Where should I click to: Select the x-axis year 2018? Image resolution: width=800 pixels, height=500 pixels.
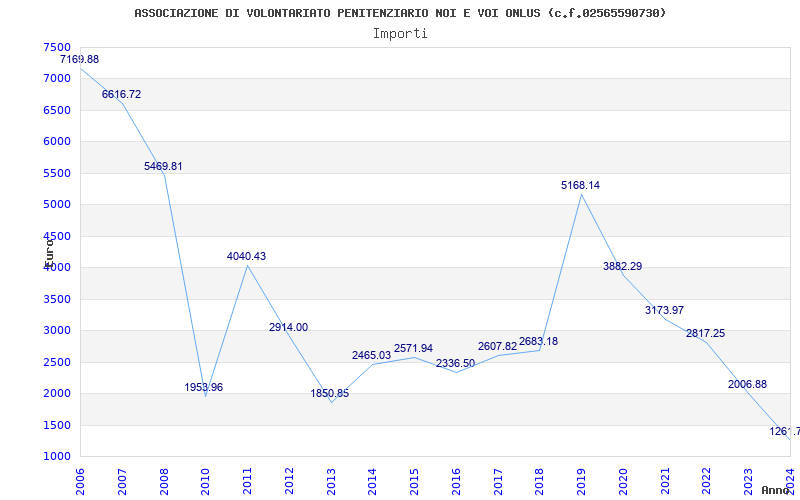[x=539, y=482]
